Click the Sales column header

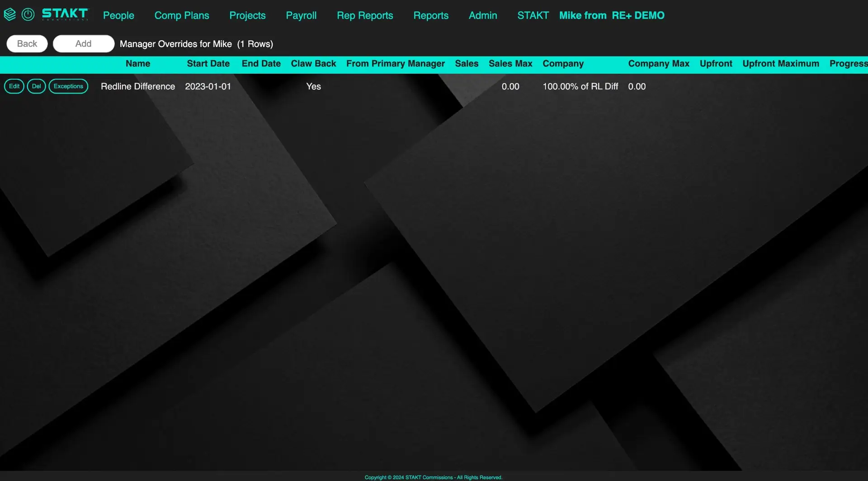(467, 64)
